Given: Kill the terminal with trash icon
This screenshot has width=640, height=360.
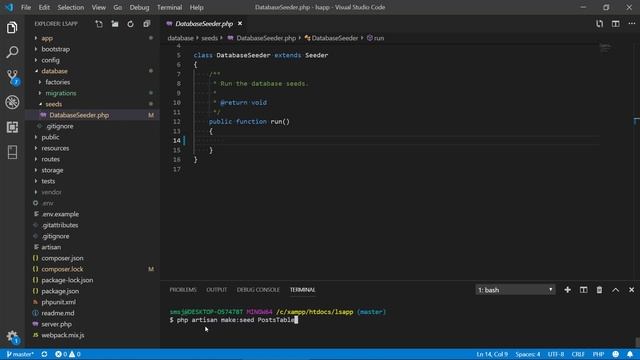Looking at the screenshot, I should pos(599,290).
